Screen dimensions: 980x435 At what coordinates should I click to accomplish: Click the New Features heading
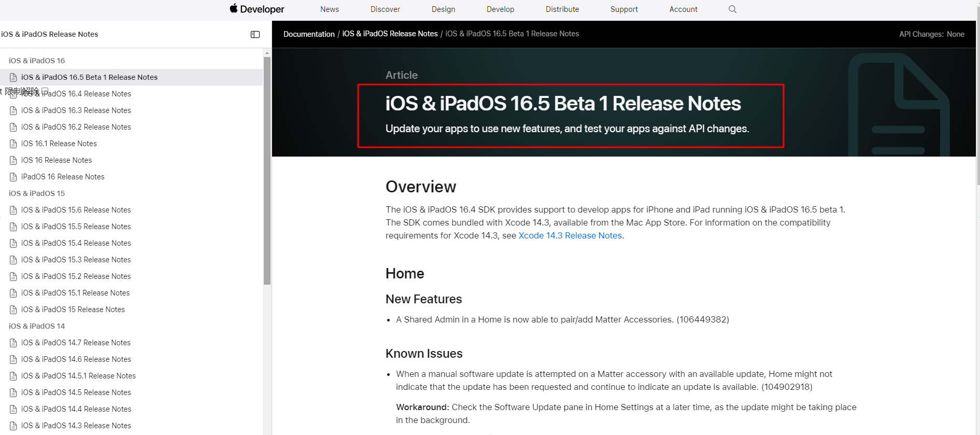click(x=423, y=299)
